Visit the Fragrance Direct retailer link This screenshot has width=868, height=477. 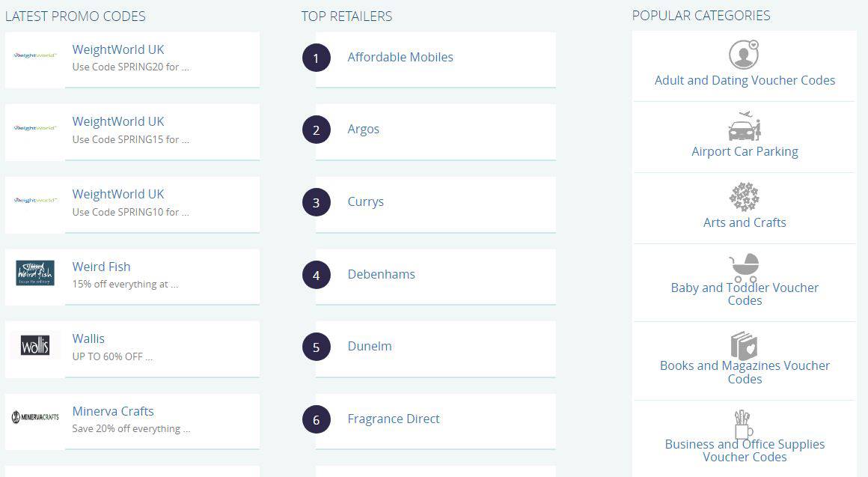click(x=394, y=419)
